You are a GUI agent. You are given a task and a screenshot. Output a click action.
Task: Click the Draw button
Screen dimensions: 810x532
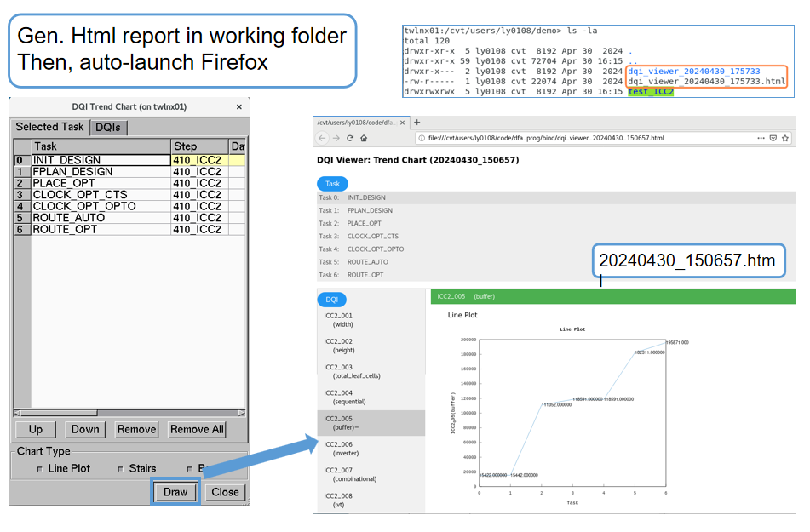(175, 492)
